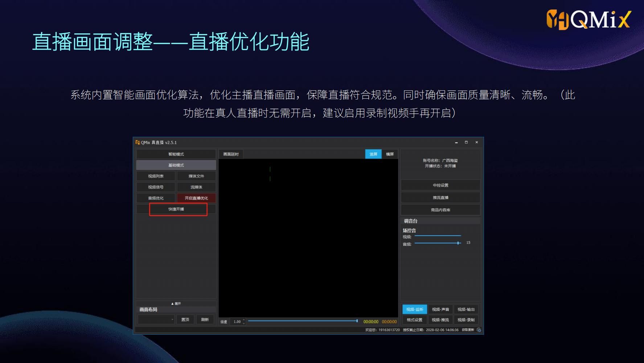644x363 pixels.
Task: Toggle 视频-监听 monitoring
Action: pyautogui.click(x=415, y=309)
